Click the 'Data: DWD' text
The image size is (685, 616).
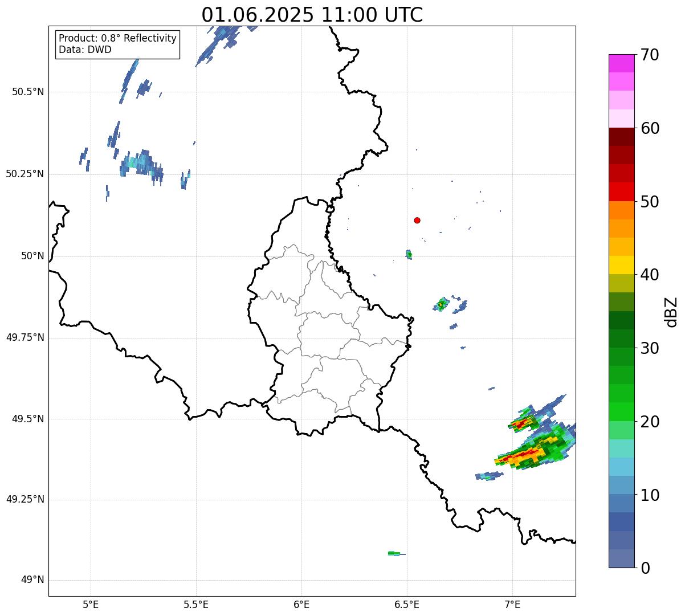pyautogui.click(x=85, y=50)
